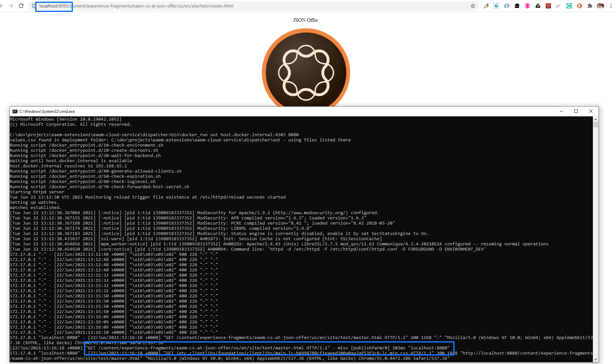The height and width of the screenshot is (364, 616).
Task: Open the blue ring extension icon
Action: pyautogui.click(x=507, y=6)
